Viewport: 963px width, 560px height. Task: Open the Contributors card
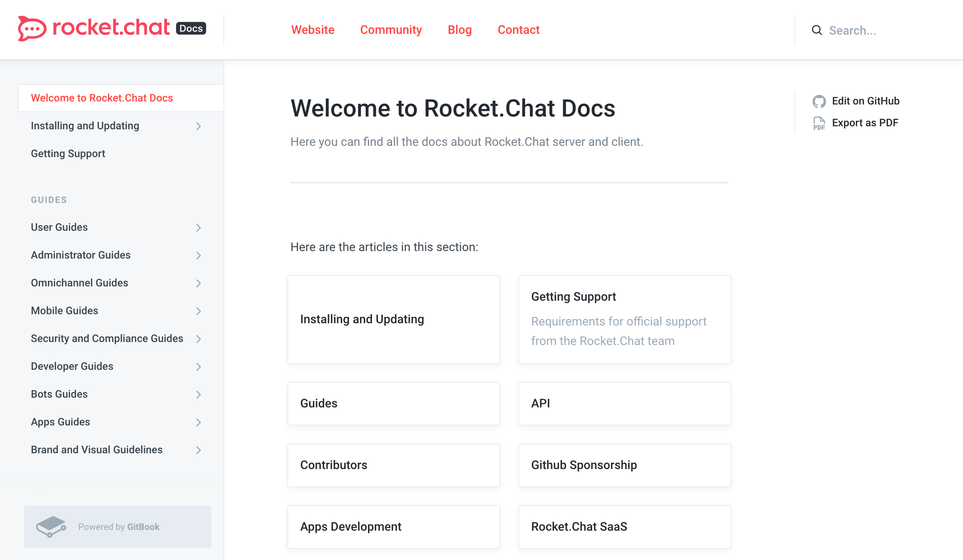[393, 465]
